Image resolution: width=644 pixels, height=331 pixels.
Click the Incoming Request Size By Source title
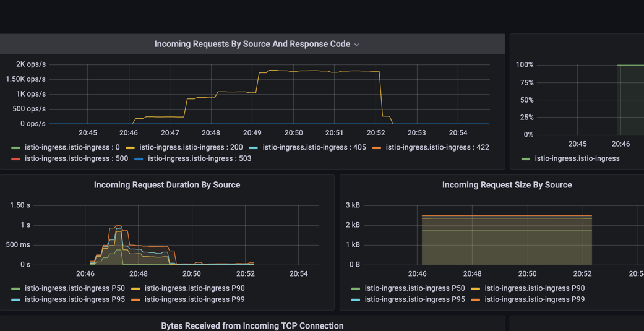click(x=507, y=185)
